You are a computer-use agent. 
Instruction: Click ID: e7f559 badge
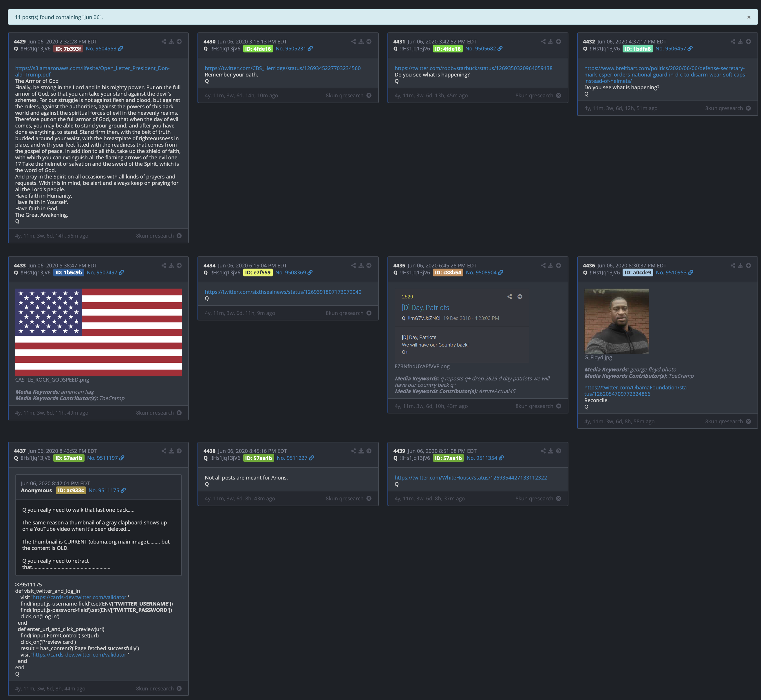pos(258,272)
